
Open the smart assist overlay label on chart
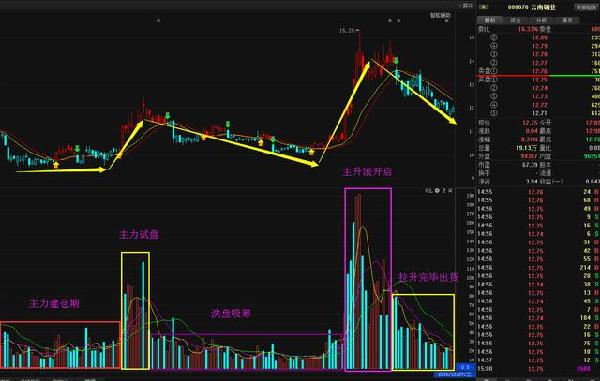tap(440, 16)
